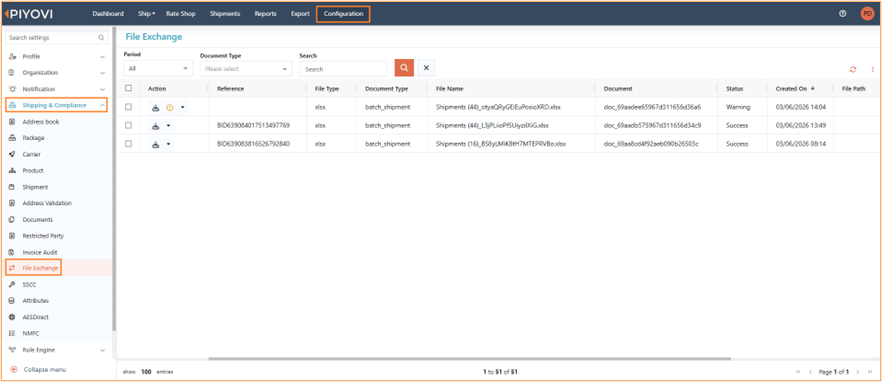This screenshot has height=382, width=882.
Task: Click the Search settings input
Action: (x=57, y=38)
